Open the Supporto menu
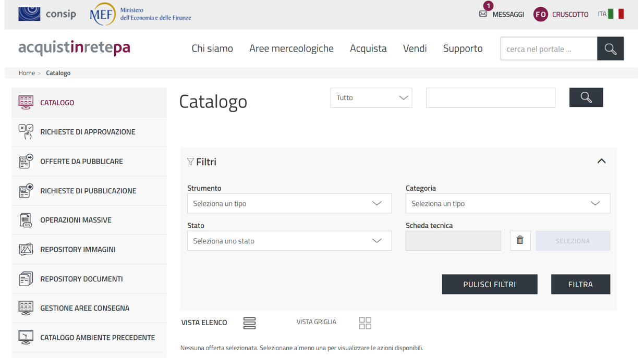The width and height of the screenshot is (644, 358). (463, 48)
